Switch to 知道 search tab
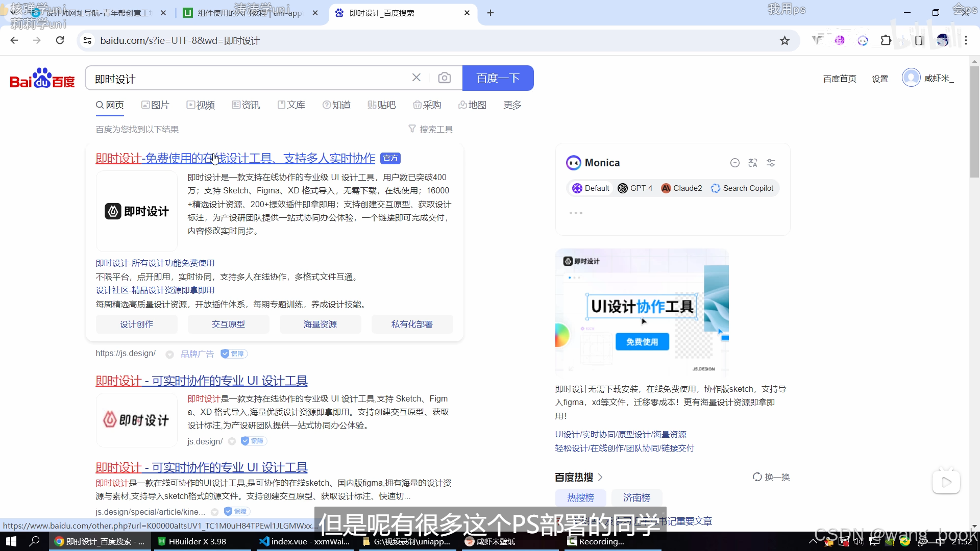The height and width of the screenshot is (551, 980). click(337, 105)
